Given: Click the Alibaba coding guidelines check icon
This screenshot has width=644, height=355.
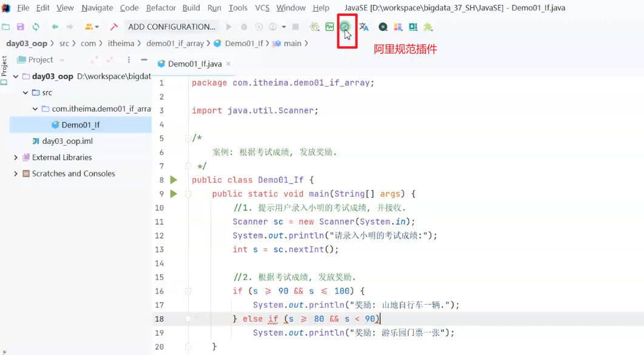Looking at the screenshot, I should coord(345,27).
